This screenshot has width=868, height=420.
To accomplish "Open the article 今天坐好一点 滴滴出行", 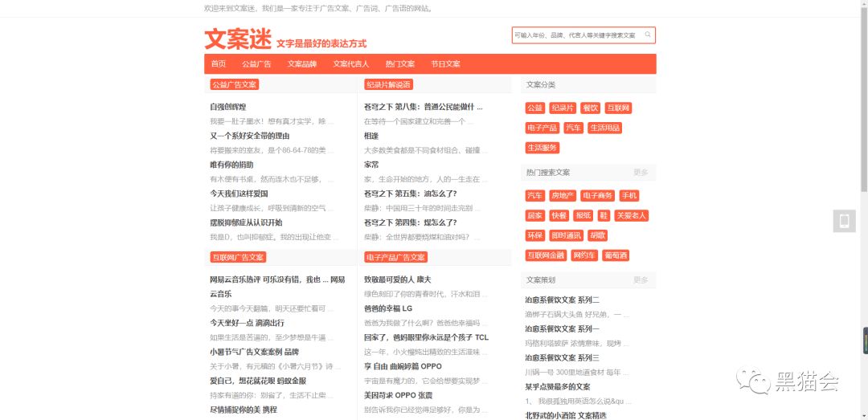I will 247,323.
